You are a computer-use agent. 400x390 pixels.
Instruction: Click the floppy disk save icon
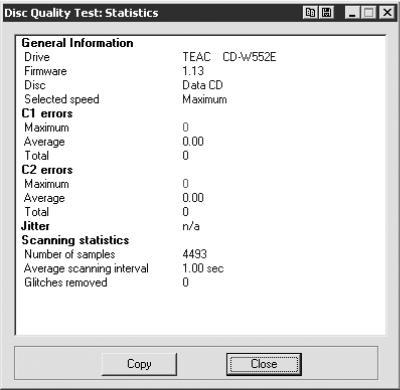[x=327, y=13]
